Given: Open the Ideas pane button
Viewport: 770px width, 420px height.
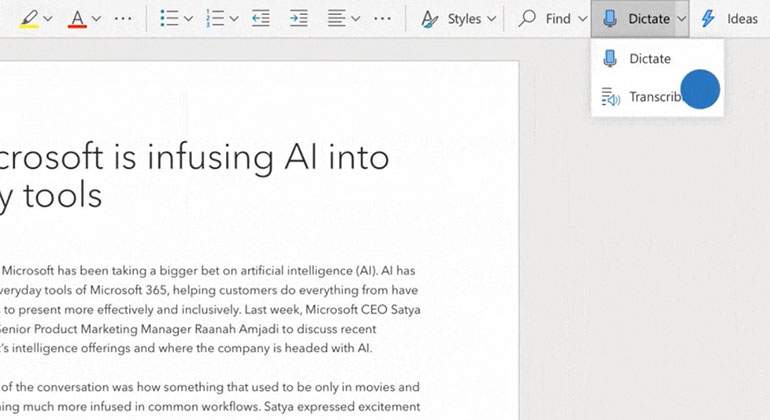Looking at the screenshot, I should 730,19.
